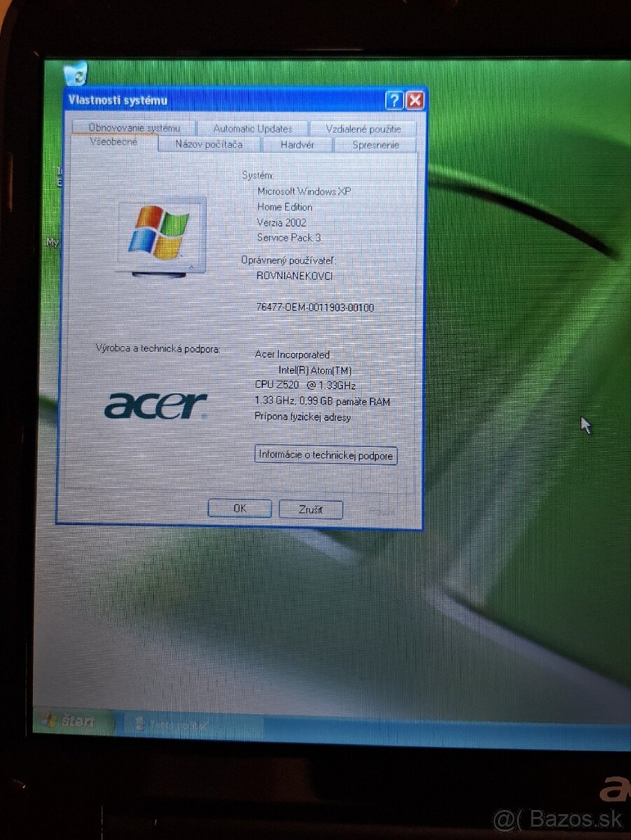Click the registered product ID text
Viewport: 631px width, 840px height.
(x=315, y=307)
